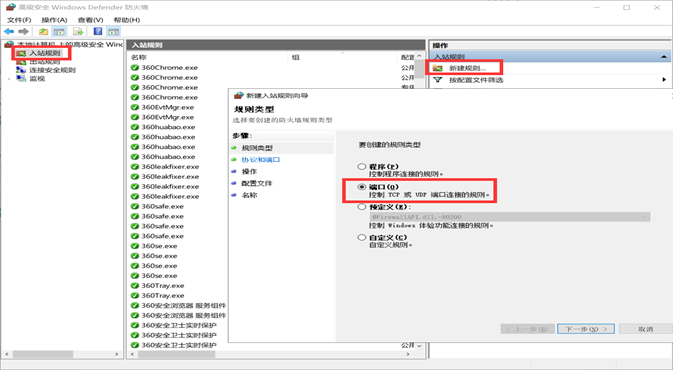Select 入站规则 in the left tree

point(45,53)
